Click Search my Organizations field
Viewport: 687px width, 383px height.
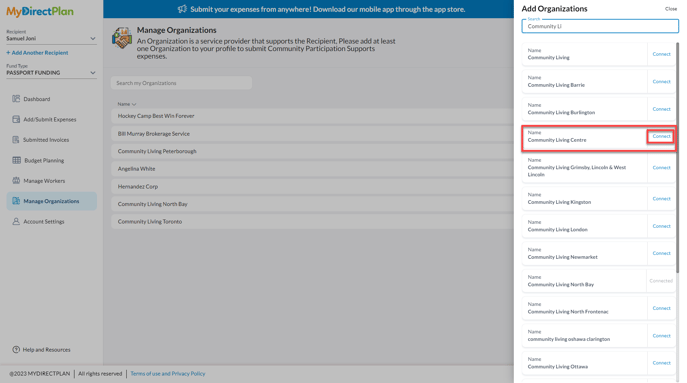181,83
